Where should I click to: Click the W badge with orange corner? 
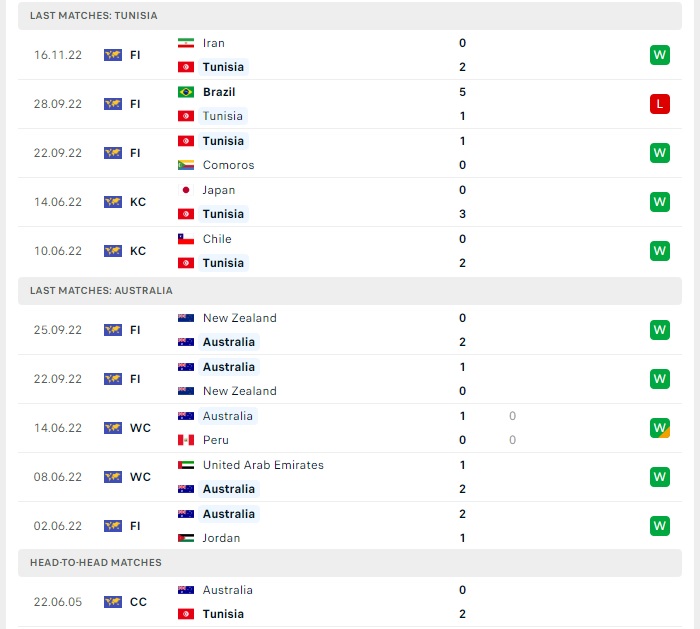(659, 428)
